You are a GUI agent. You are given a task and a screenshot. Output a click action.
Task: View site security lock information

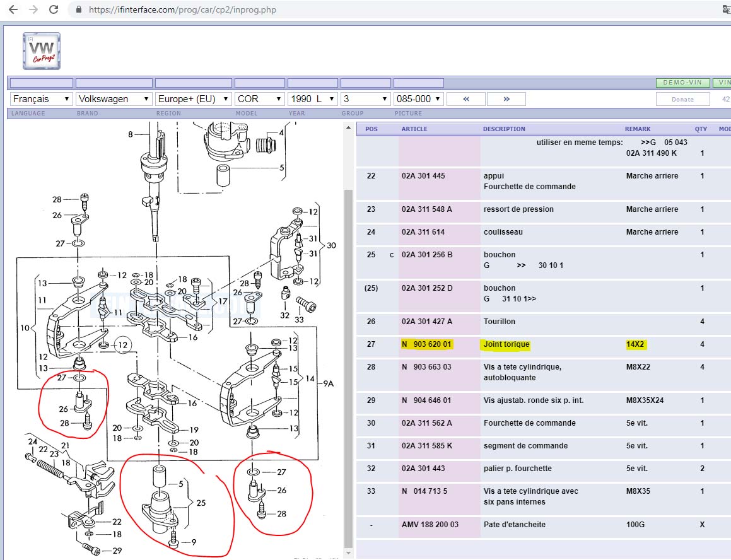point(79,9)
